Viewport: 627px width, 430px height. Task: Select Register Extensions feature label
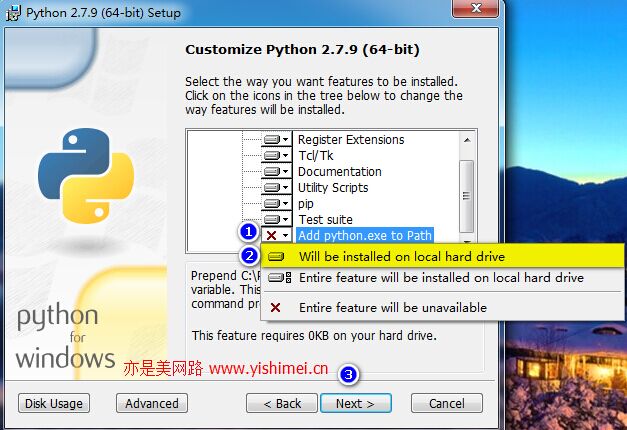point(351,140)
